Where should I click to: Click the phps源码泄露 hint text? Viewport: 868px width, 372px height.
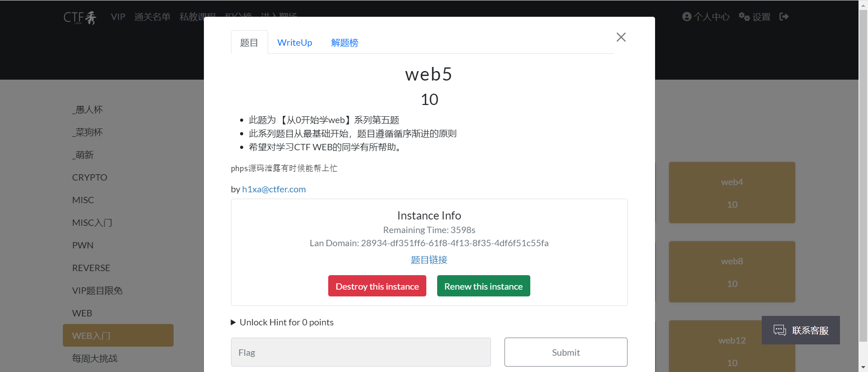tap(284, 168)
